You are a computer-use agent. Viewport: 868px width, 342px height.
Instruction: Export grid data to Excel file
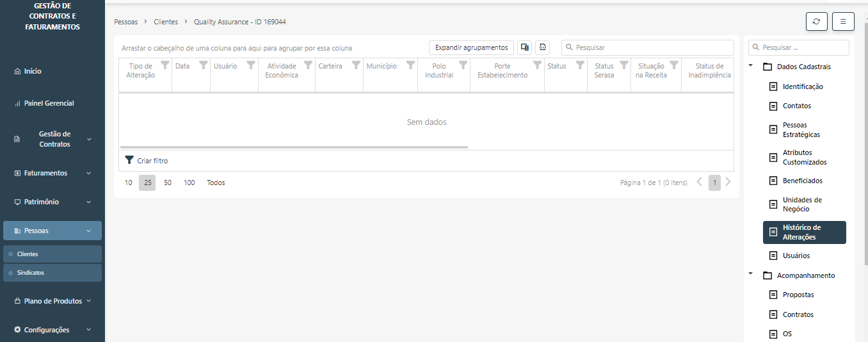click(542, 47)
